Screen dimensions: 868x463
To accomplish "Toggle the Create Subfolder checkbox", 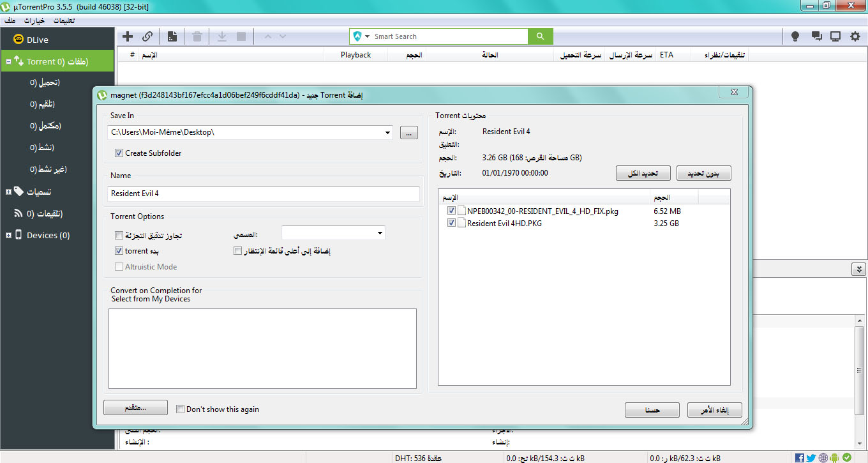I will (119, 153).
